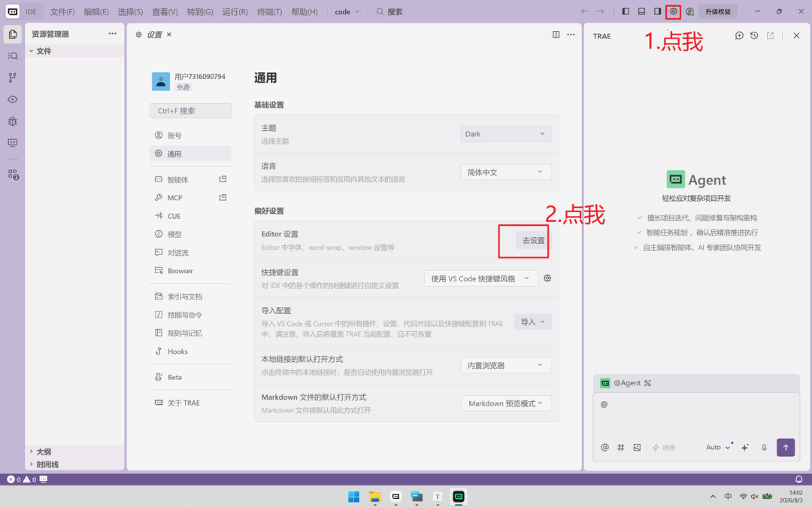812x508 pixels.
Task: Open the 查看(V) menu
Action: [x=165, y=11]
